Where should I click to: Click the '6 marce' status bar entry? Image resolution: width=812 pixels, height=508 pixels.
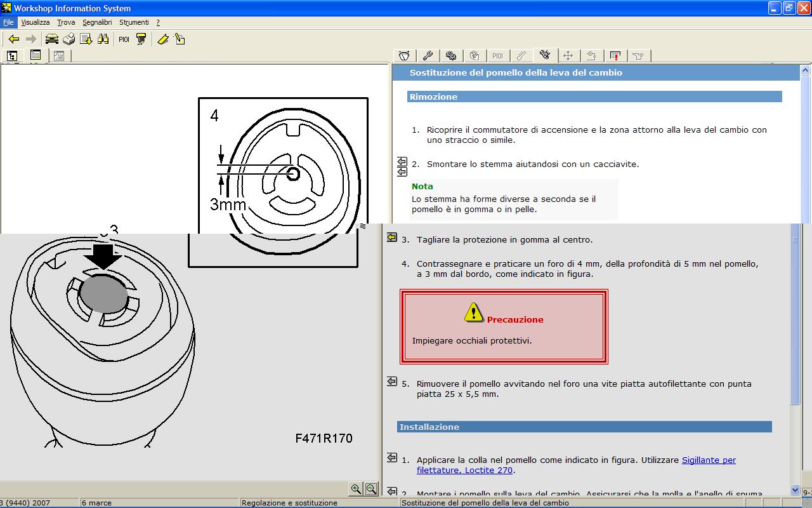96,503
